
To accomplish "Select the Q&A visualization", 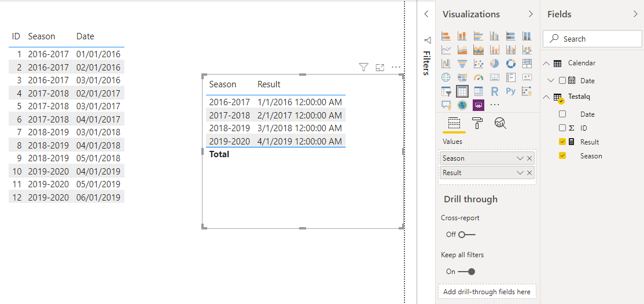I will (x=446, y=105).
